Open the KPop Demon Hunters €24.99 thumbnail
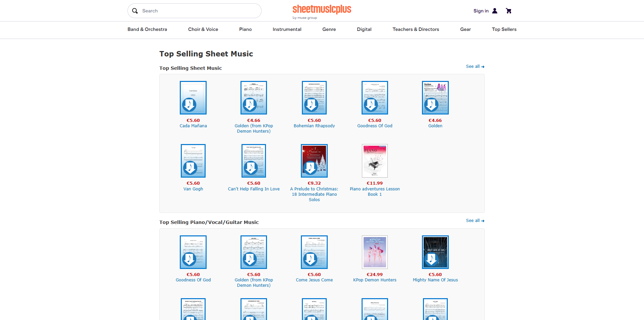This screenshot has height=320, width=644. click(375, 252)
